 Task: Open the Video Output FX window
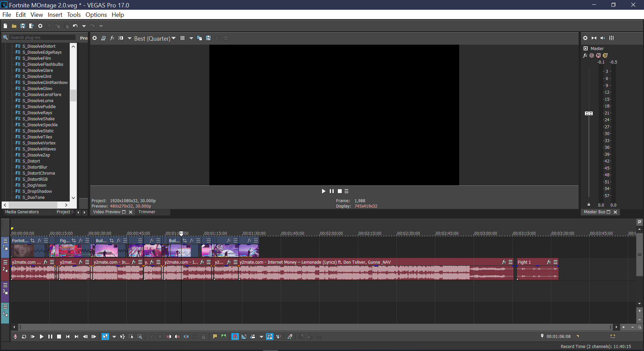[112, 38]
